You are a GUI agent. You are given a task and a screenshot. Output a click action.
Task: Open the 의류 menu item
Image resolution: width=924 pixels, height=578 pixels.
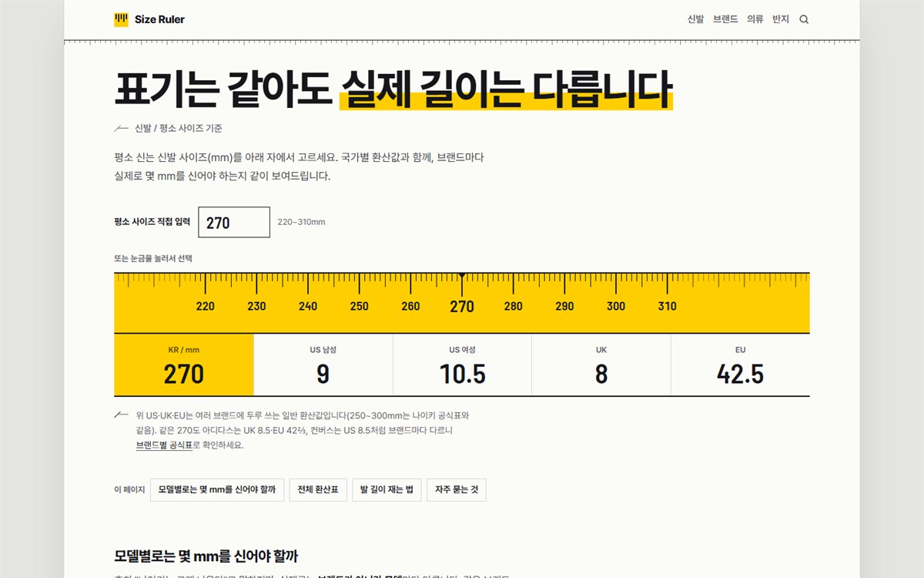coord(755,19)
